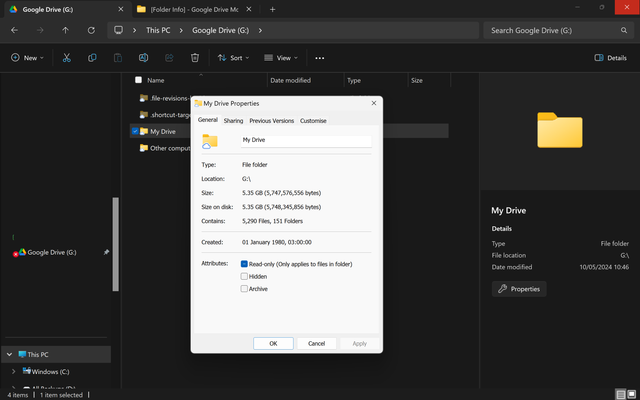This screenshot has width=640, height=400.
Task: Click the Rename icon in toolbar
Action: pos(143,58)
